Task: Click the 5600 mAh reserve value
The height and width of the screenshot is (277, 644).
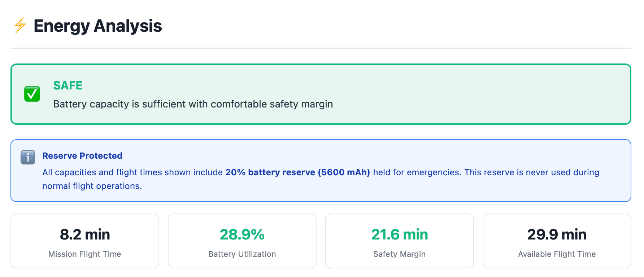Action: (343, 172)
